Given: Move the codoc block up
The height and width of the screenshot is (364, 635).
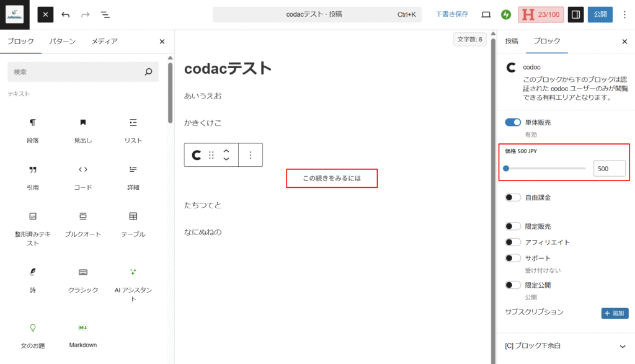Looking at the screenshot, I should click(226, 151).
